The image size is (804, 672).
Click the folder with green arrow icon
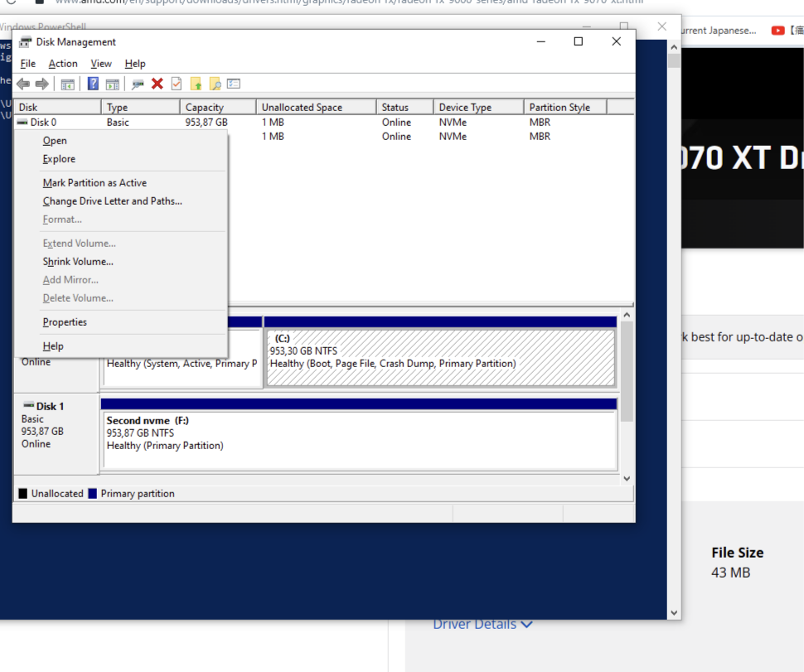coord(196,84)
